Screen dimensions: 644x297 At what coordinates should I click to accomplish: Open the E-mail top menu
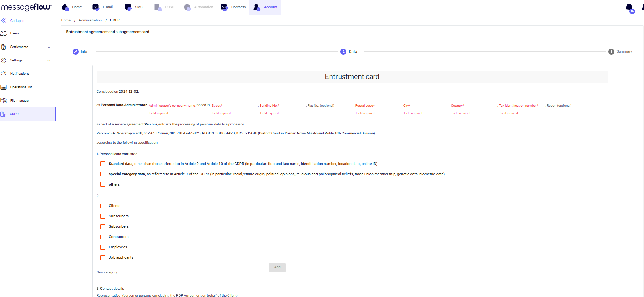103,7
